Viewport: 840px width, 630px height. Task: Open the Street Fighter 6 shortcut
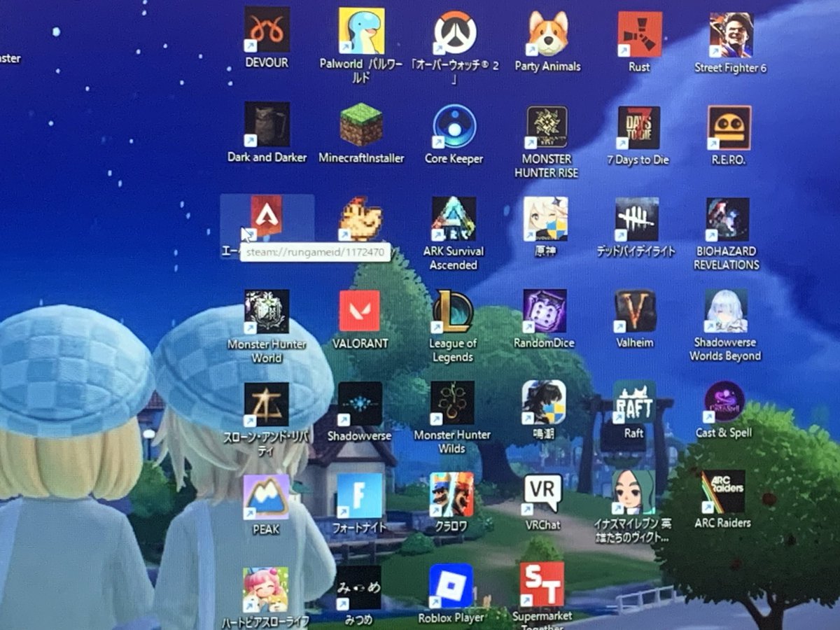click(x=731, y=35)
